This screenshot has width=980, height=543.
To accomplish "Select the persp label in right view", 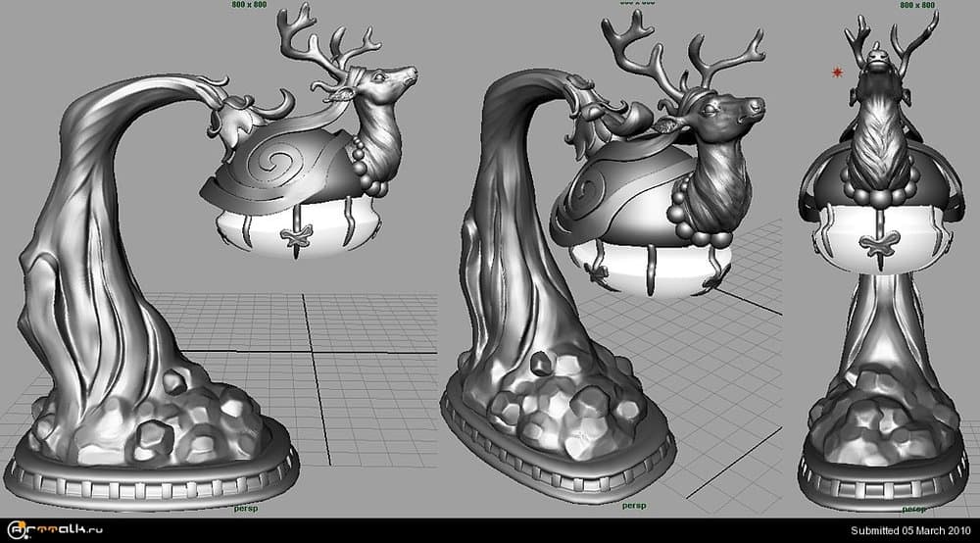I will [x=912, y=509].
